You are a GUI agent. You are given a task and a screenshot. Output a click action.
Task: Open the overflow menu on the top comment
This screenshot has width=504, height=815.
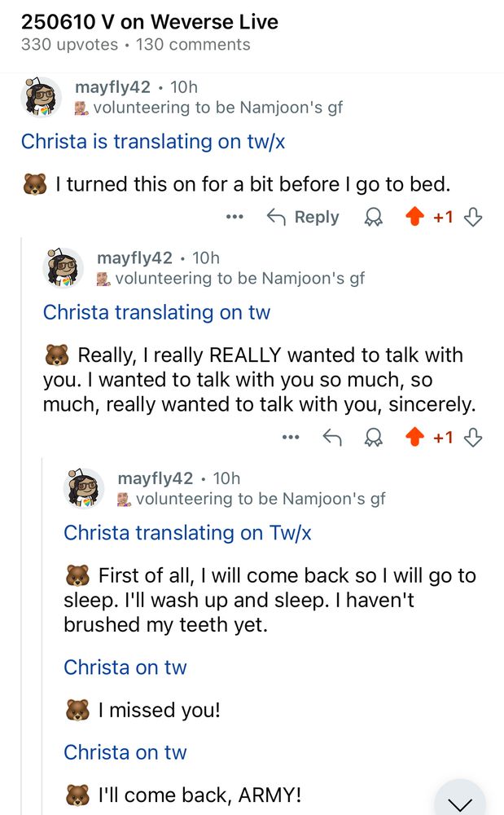(x=234, y=217)
